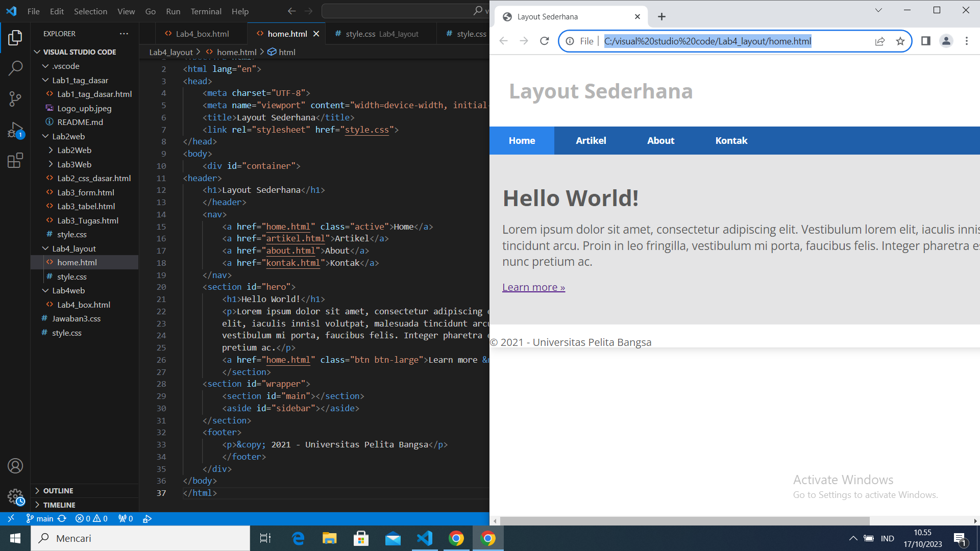Open the Terminal menu

(206, 11)
